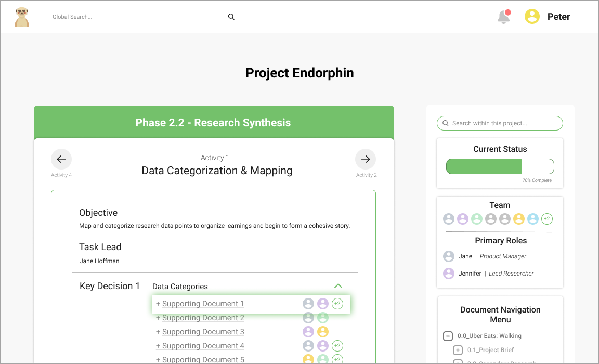Focus the Global Search field
The image size is (599, 364).
[138, 17]
